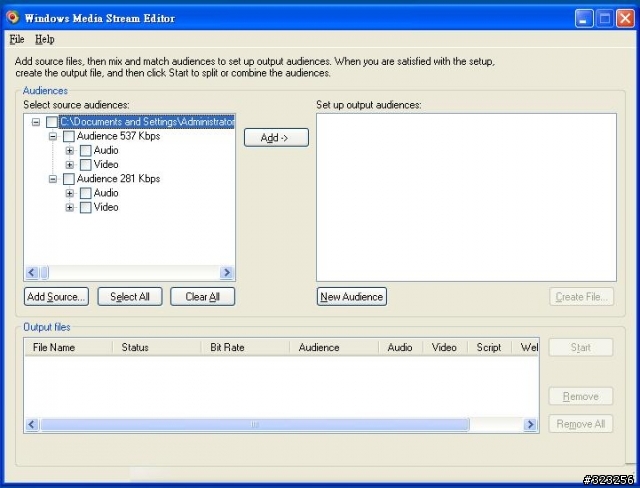Check Video checkbox under Audience 281 Kbps
This screenshot has height=488, width=640.
point(85,207)
